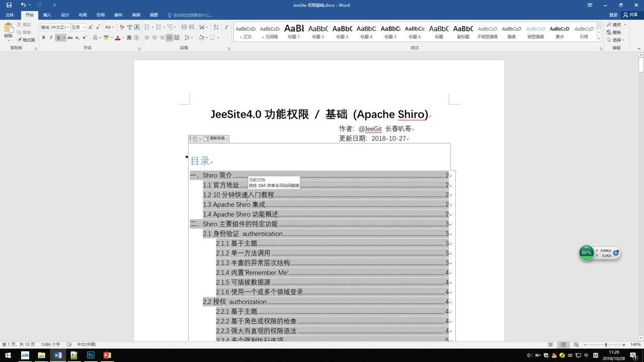
Task: Click the red font color A swatch
Action: [x=117, y=38]
